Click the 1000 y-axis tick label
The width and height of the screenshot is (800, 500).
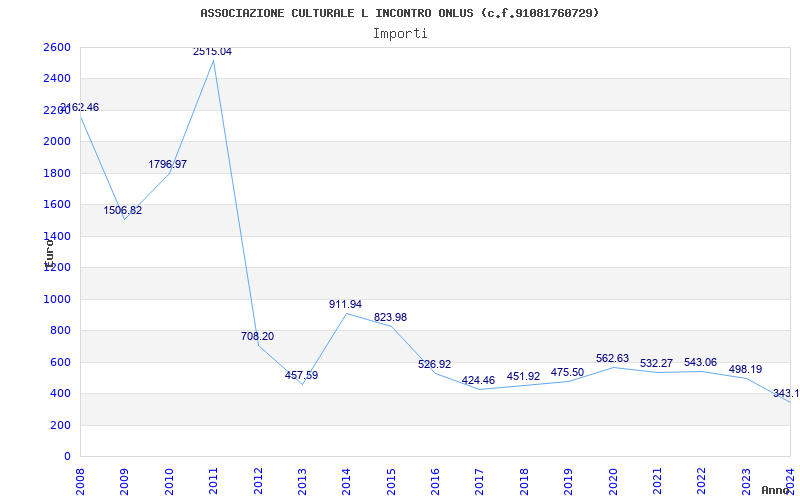pos(57,299)
